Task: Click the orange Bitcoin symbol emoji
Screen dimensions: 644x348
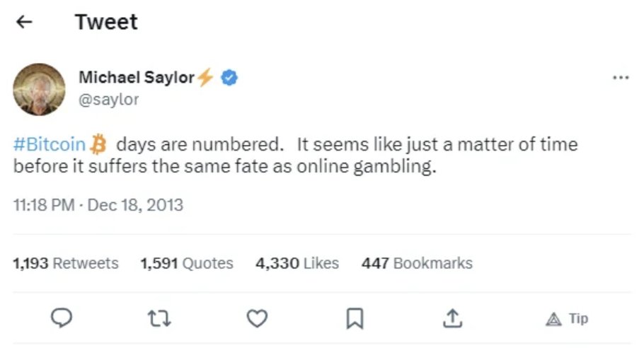Action: pyautogui.click(x=98, y=144)
